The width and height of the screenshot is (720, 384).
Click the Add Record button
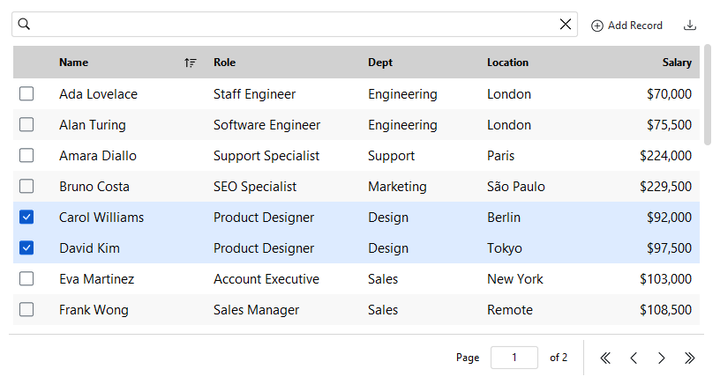pos(627,26)
